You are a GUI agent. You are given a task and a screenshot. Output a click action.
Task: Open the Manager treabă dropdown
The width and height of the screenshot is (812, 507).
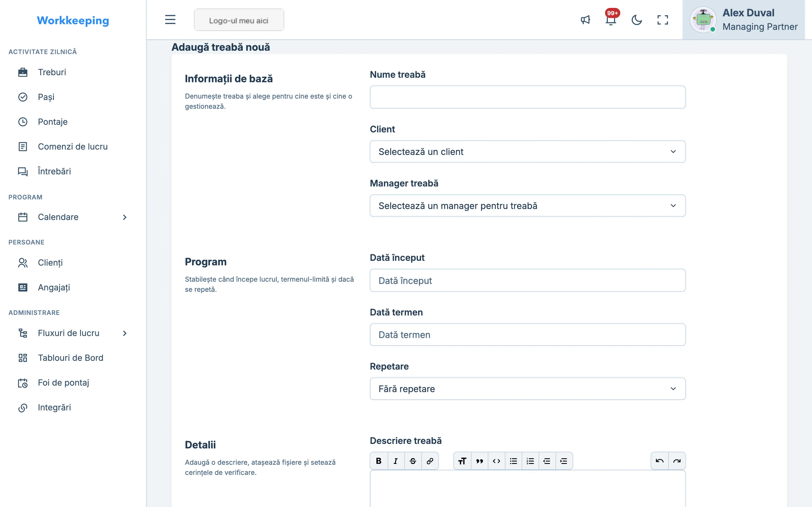(528, 206)
